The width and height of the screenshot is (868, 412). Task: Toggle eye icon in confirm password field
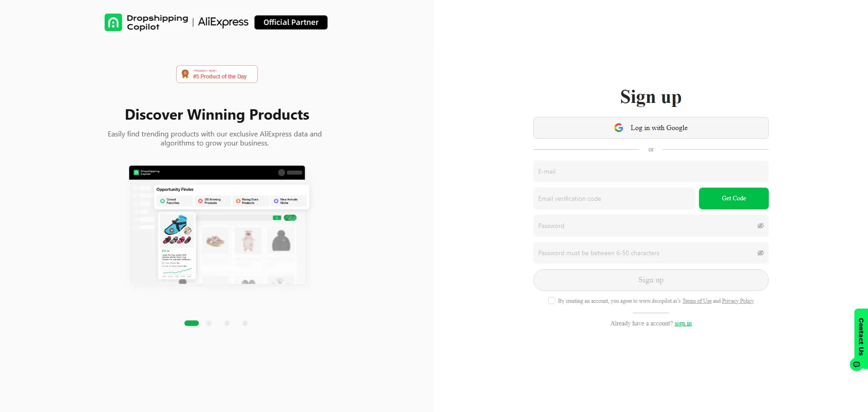click(760, 253)
